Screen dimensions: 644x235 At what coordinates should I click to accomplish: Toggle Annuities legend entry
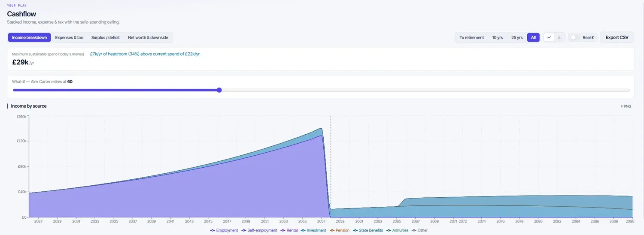click(x=397, y=230)
